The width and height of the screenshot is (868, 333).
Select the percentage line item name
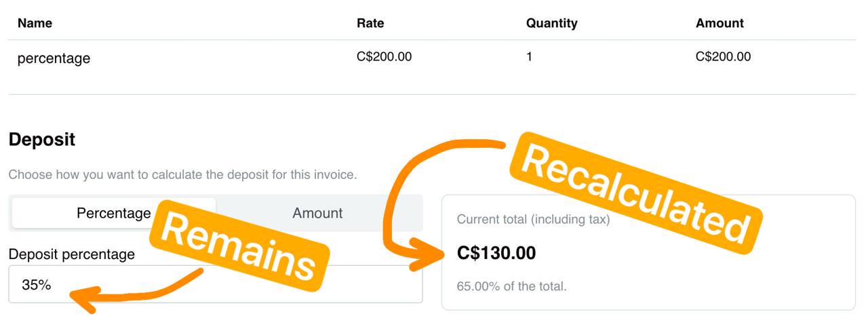coord(54,58)
